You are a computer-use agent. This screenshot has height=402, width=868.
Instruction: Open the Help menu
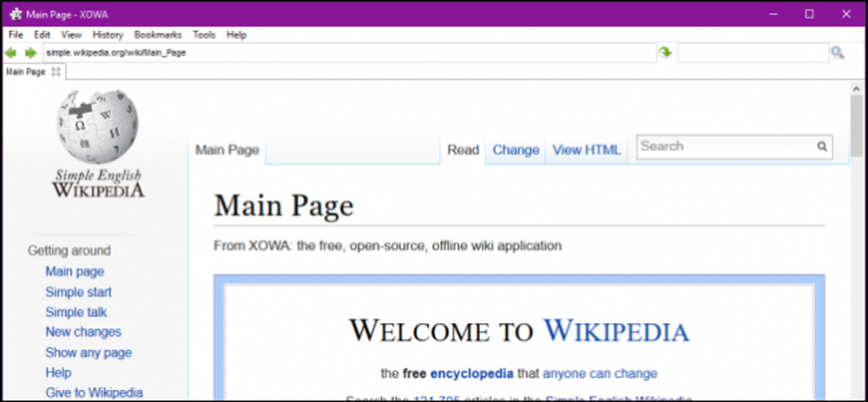pyautogui.click(x=236, y=35)
